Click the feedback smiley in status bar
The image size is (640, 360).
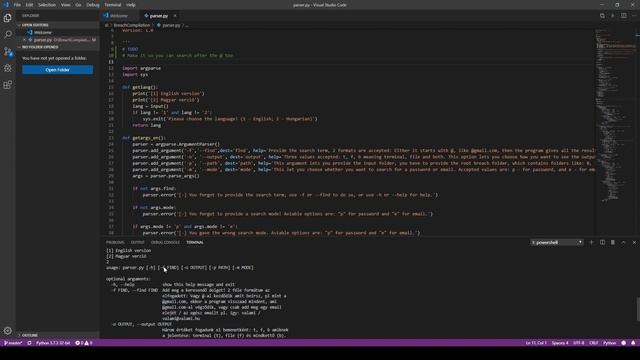tap(624, 343)
